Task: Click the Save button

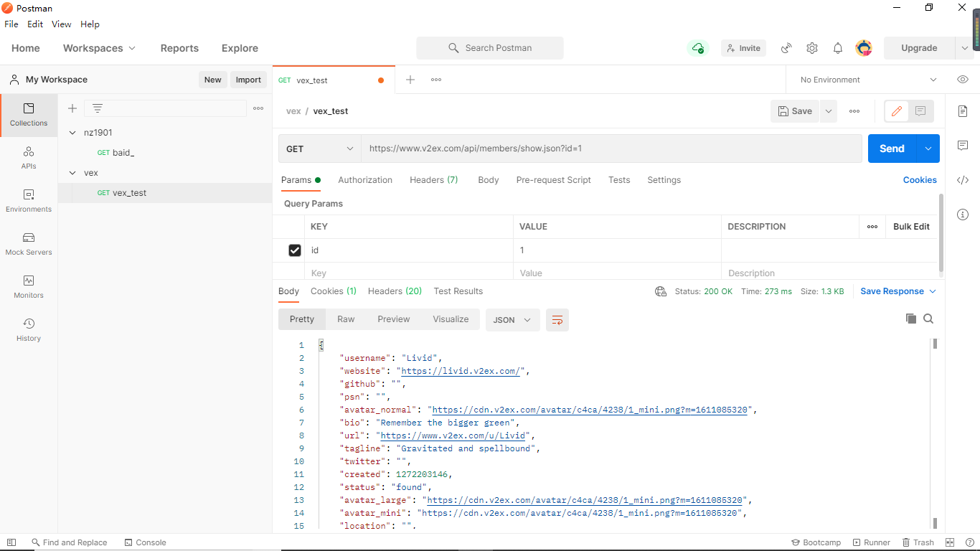Action: (795, 111)
